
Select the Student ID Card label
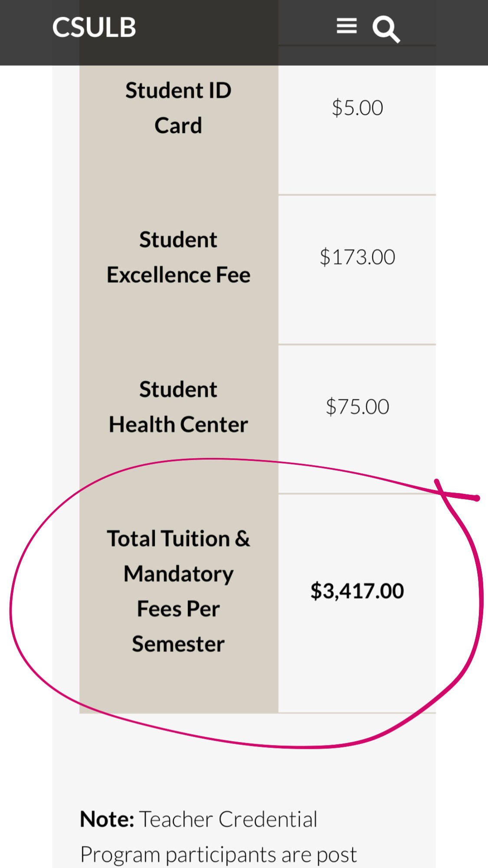[178, 108]
